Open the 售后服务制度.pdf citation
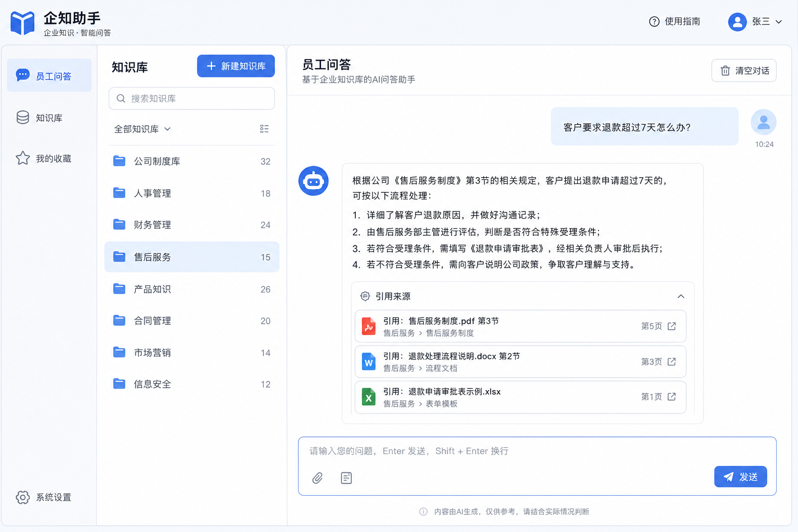This screenshot has width=798, height=532. 521,326
